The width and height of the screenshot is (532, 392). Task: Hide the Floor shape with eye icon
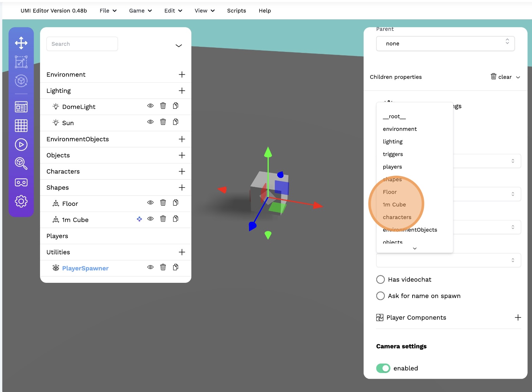(x=150, y=203)
